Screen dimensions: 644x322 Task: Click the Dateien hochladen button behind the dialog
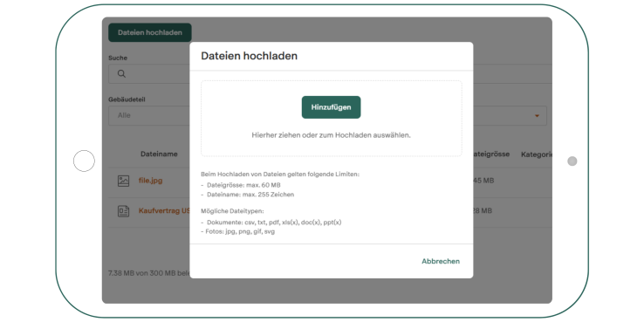150,32
